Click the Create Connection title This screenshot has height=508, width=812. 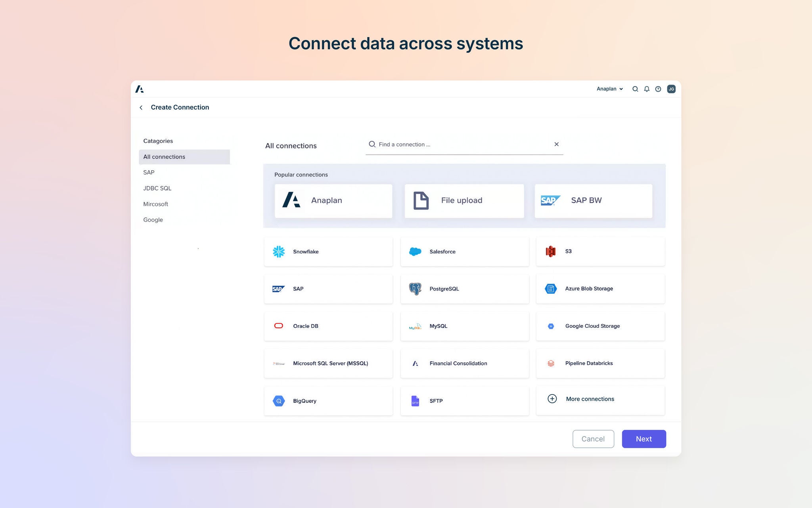pyautogui.click(x=180, y=107)
